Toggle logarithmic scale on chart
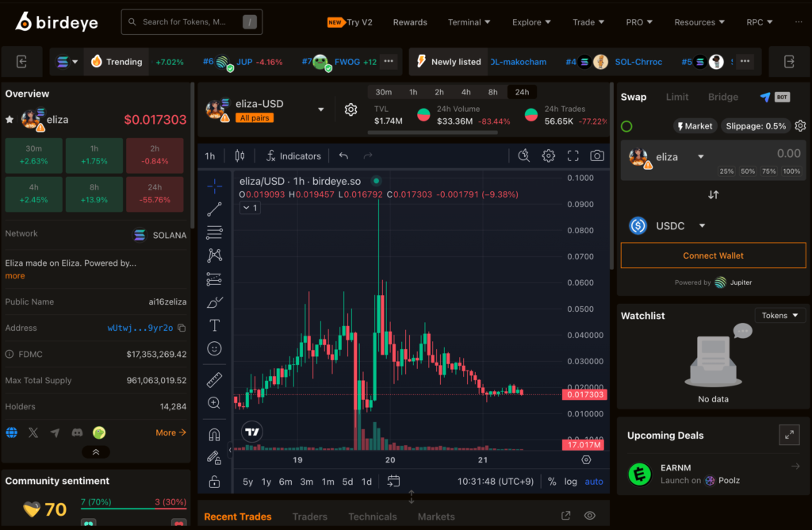 click(x=571, y=482)
